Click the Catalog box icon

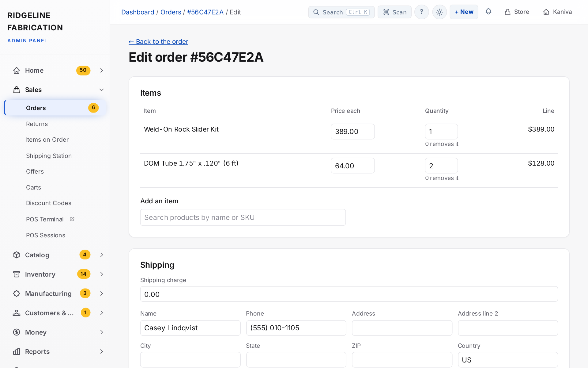pyautogui.click(x=17, y=255)
